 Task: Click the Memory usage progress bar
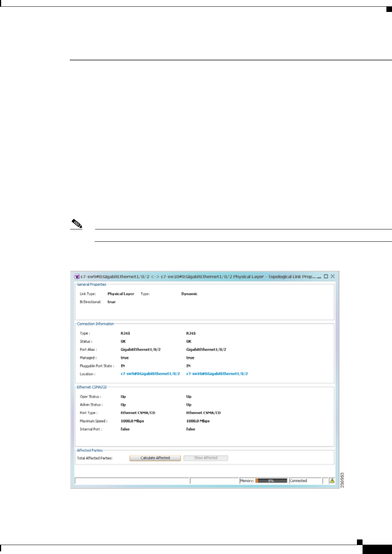click(271, 481)
